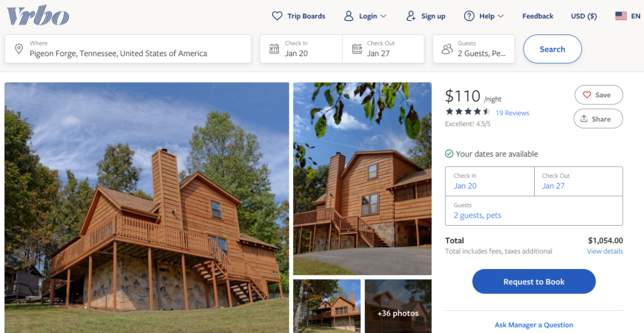Image resolution: width=644 pixels, height=333 pixels.
Task: Open the 19 Reviews link
Action: (512, 113)
